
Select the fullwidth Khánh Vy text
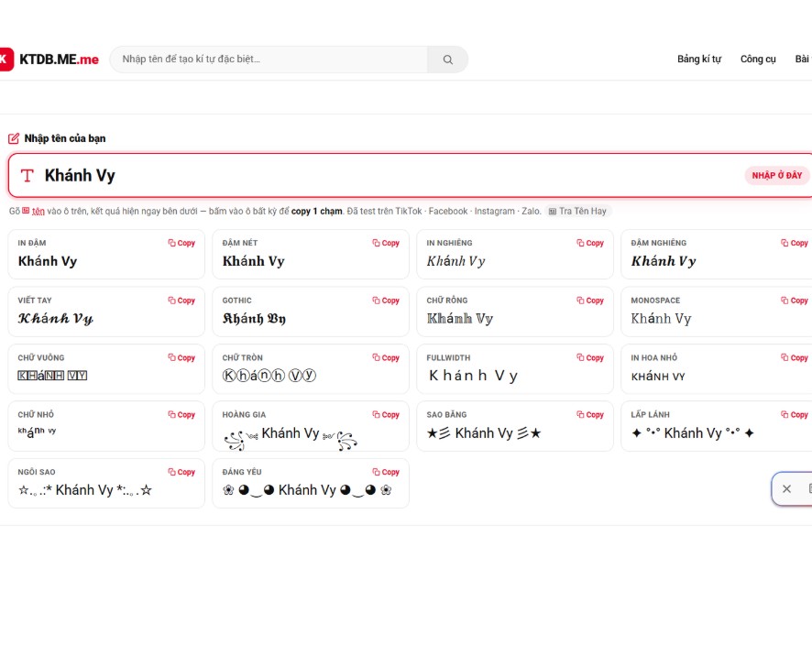pos(473,376)
